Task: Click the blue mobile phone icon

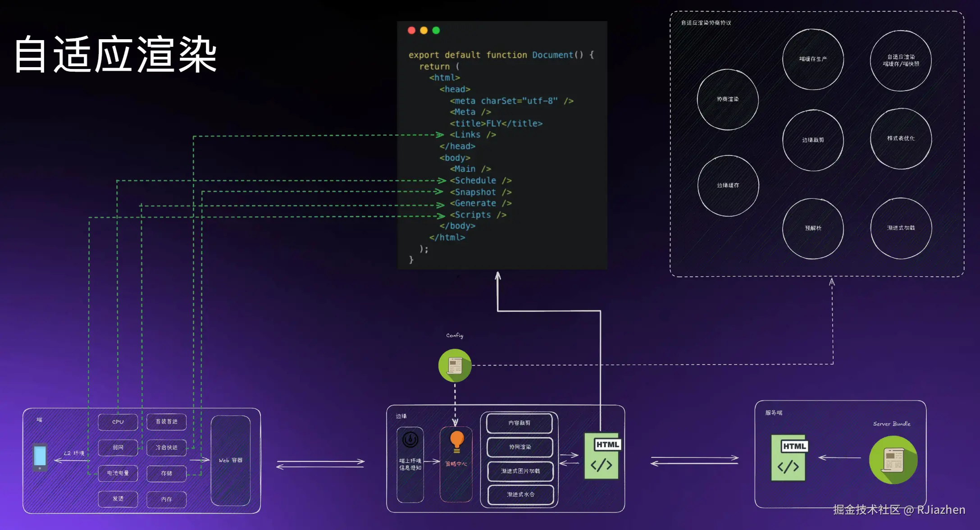Action: tap(40, 457)
